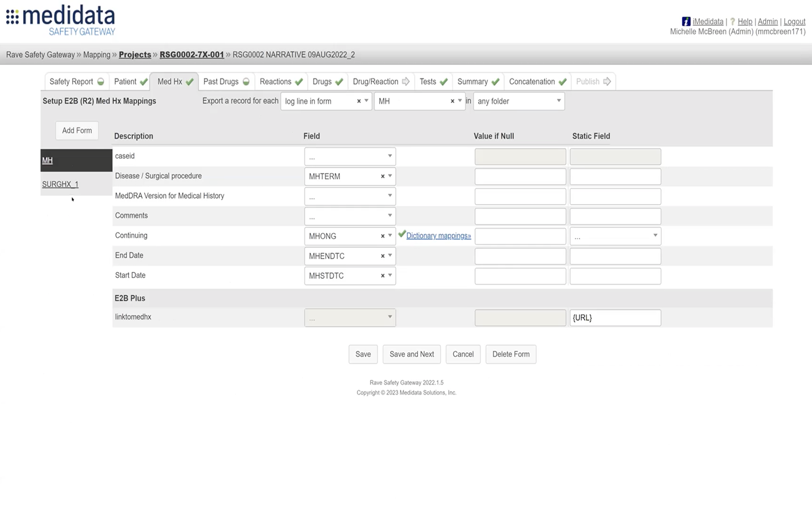Clear the End Date MHENDTC mapping with x
This screenshot has height=508, width=812.
[x=383, y=256]
